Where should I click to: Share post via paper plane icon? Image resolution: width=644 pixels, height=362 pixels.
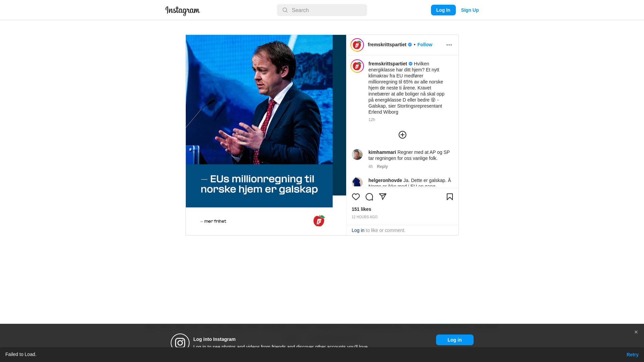point(383,197)
